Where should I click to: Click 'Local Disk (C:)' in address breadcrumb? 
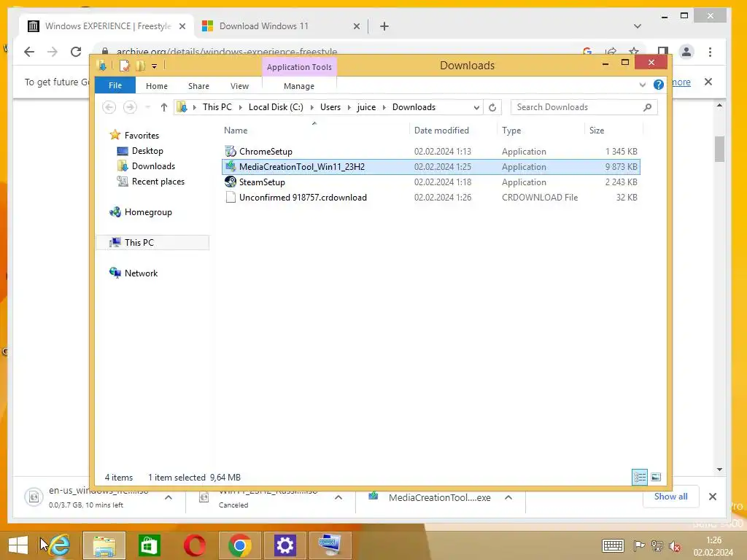pos(276,107)
